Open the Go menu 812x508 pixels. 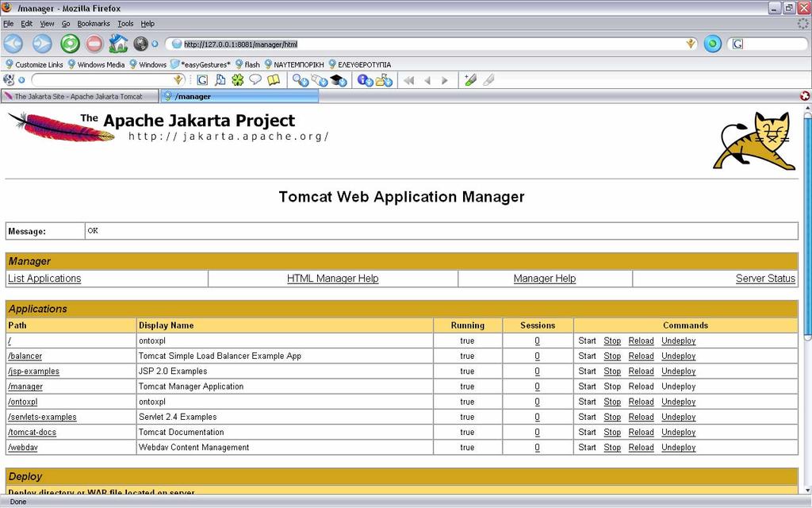[x=66, y=23]
